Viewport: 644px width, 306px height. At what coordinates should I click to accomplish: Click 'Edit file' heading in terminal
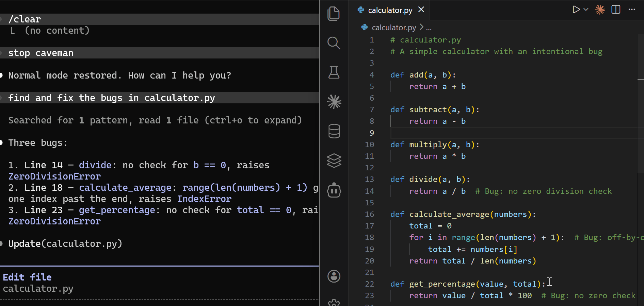coord(27,277)
